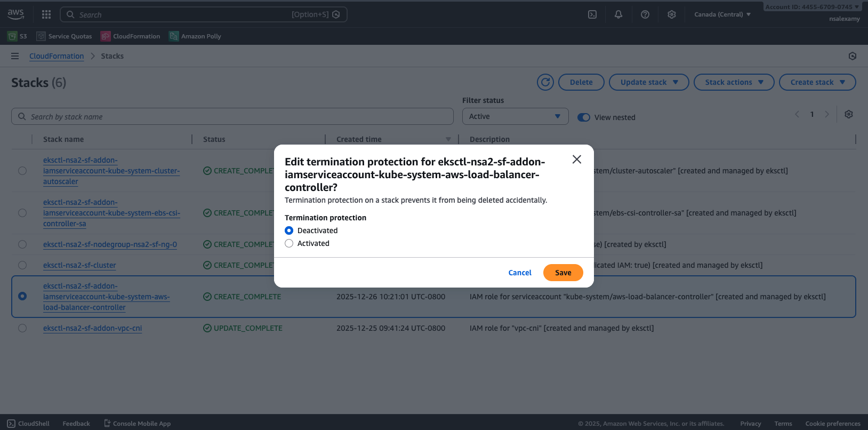Click the CloudFormation breadcrumb
Viewport: 868px width, 430px height.
(x=57, y=56)
